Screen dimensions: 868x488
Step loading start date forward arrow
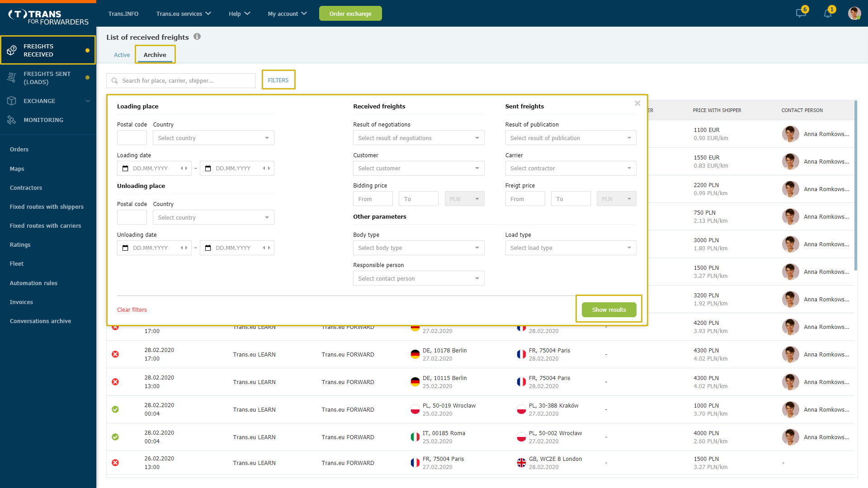click(186, 168)
